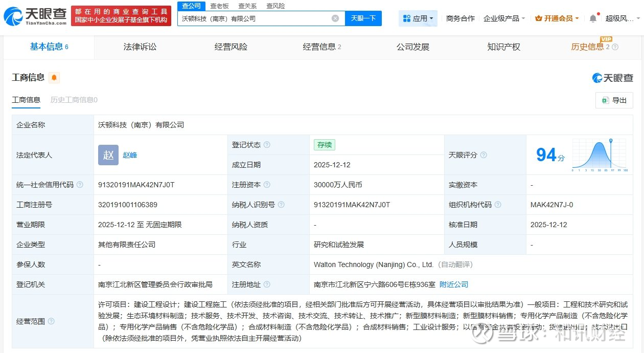Clear the search box with X icon

[x=335, y=18]
